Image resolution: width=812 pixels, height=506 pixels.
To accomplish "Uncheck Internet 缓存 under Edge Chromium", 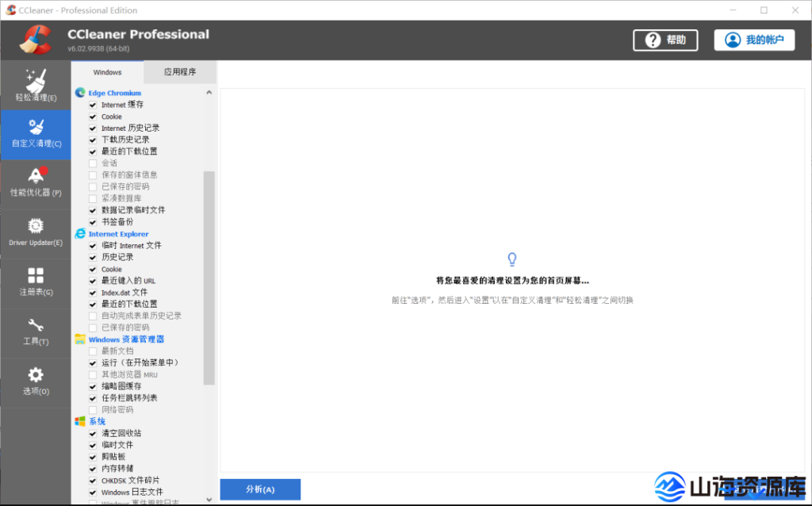I will (94, 104).
